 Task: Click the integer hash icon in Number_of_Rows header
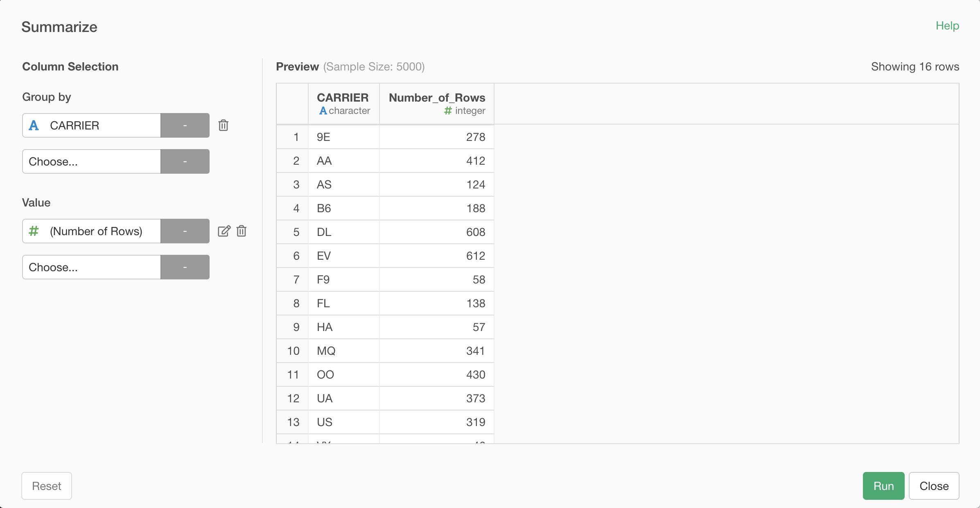click(448, 111)
